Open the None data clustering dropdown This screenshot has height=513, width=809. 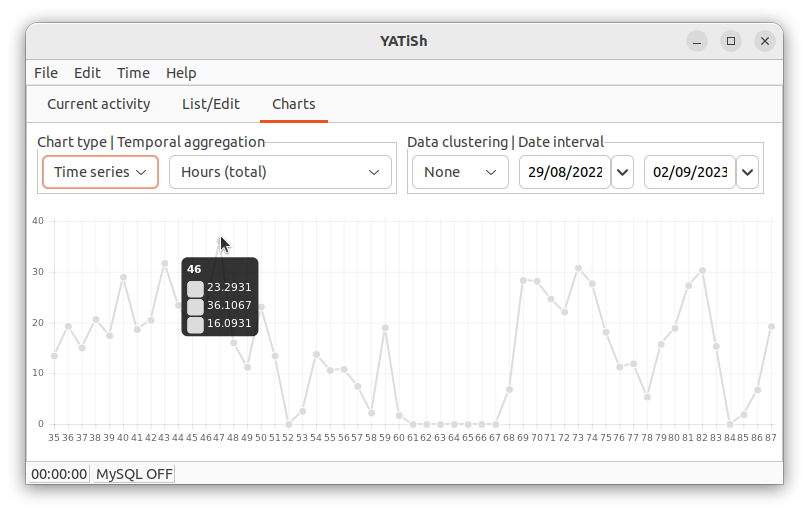460,172
